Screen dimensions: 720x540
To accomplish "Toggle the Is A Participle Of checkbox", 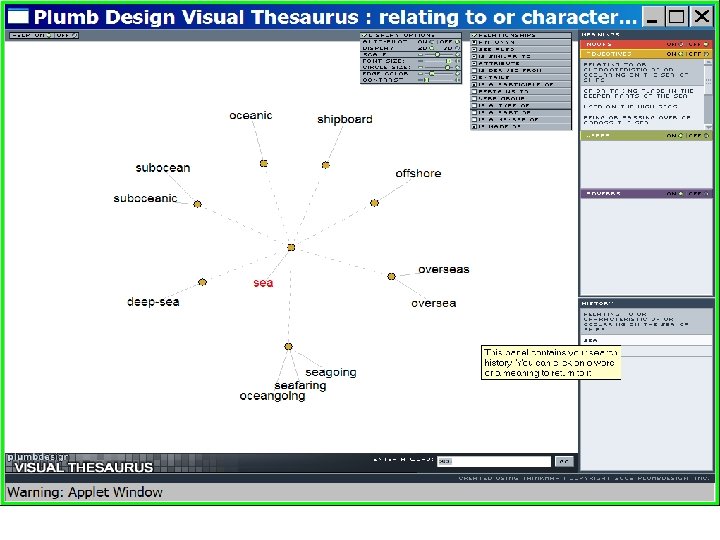I will pyautogui.click(x=474, y=84).
